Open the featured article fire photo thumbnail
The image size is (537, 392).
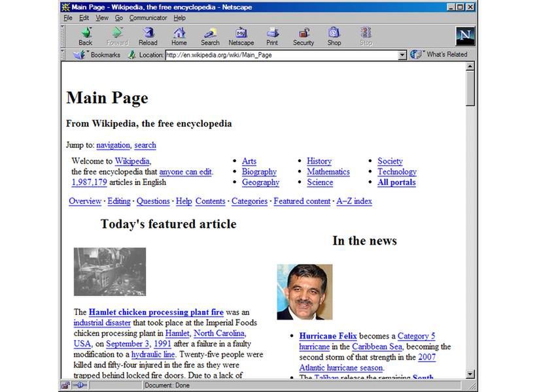[110, 272]
